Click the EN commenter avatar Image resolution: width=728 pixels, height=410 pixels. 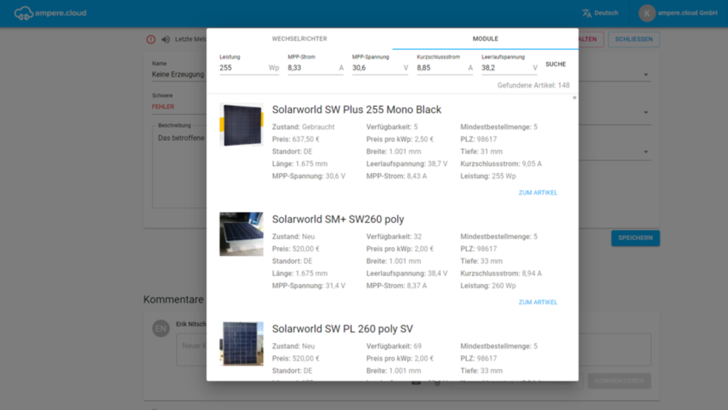click(x=161, y=329)
